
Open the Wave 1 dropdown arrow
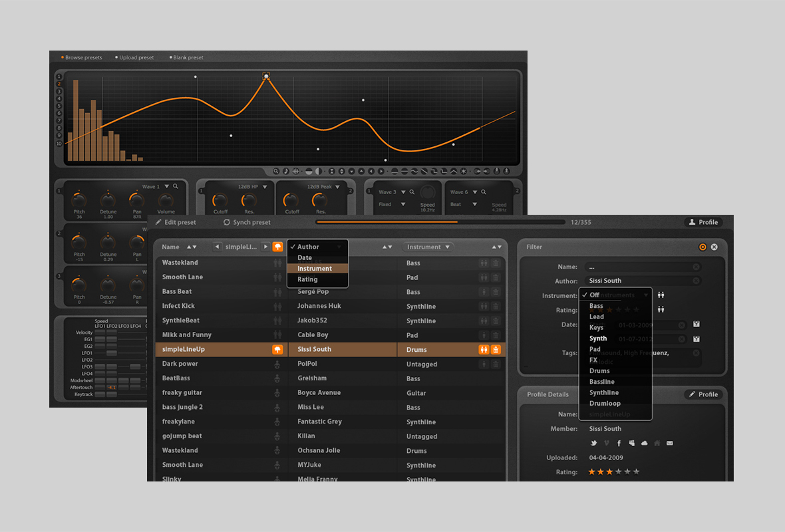click(167, 186)
